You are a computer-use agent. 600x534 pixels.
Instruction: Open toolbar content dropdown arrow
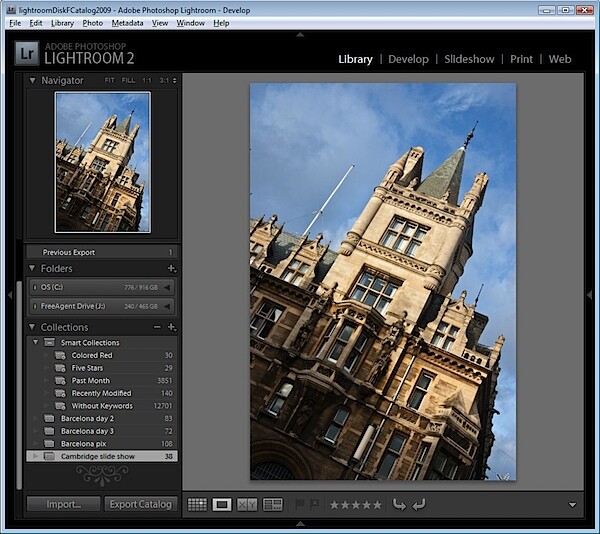point(572,505)
